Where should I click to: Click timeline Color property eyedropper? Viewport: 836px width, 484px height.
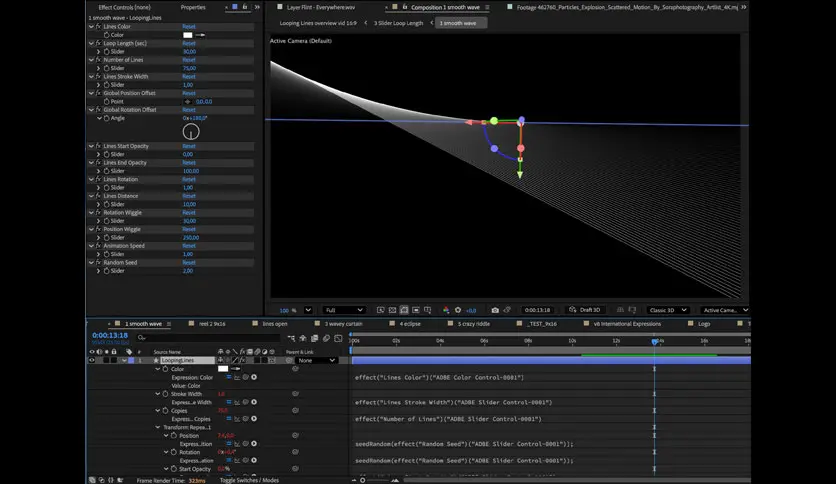pyautogui.click(x=235, y=369)
